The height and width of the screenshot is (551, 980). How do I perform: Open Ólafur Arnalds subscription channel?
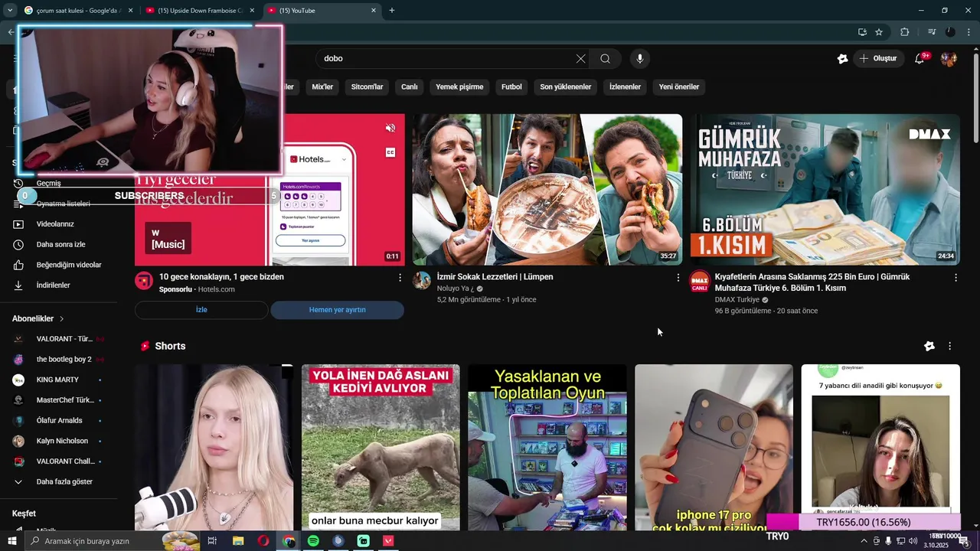pos(58,421)
